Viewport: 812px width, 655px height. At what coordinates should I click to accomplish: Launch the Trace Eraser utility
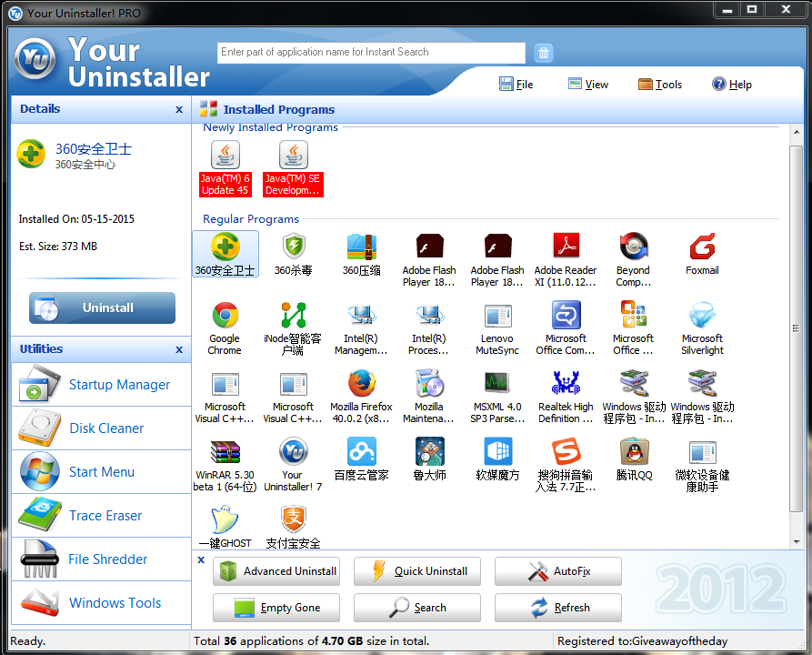[102, 516]
